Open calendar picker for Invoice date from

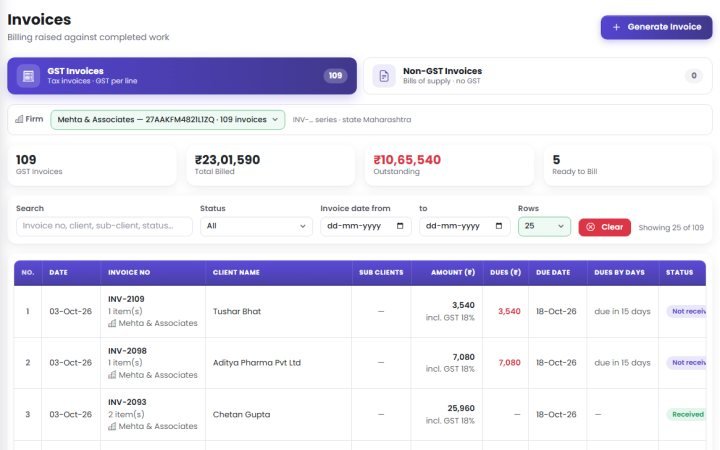click(x=400, y=226)
